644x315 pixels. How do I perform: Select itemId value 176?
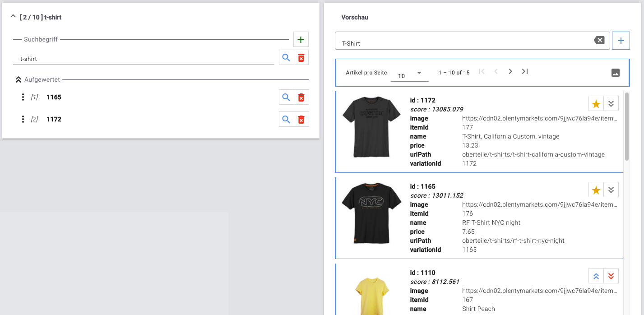(468, 213)
